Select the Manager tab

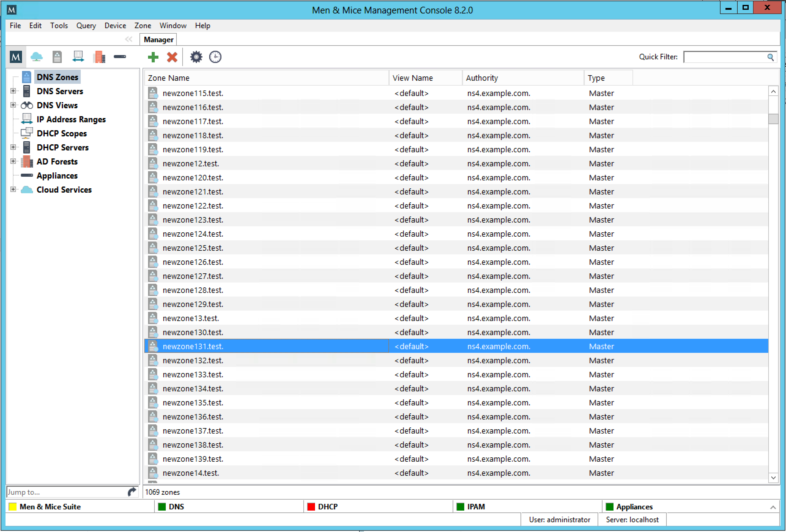coord(158,39)
